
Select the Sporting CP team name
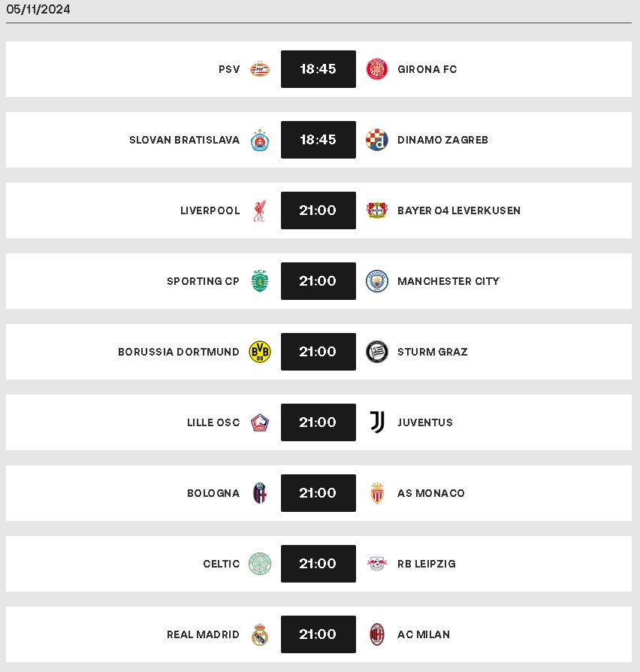pos(203,281)
